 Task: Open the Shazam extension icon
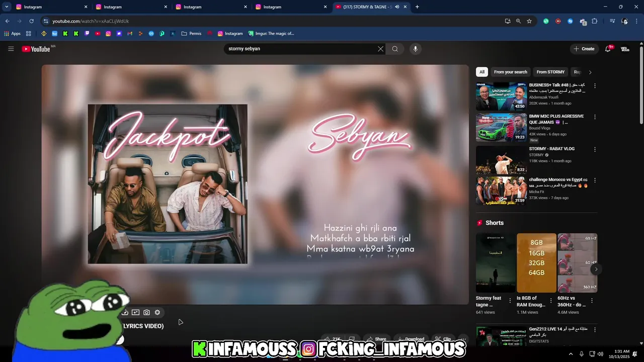pyautogui.click(x=570, y=21)
